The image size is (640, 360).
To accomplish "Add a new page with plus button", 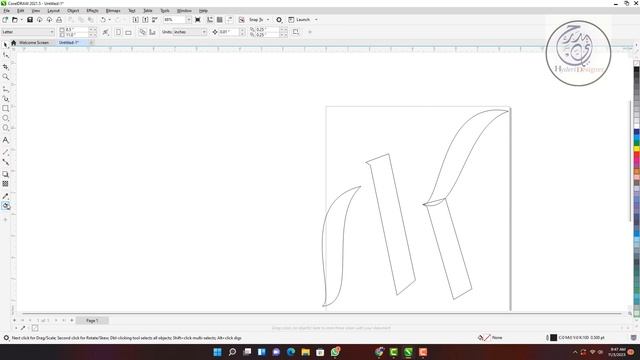I will [72, 320].
